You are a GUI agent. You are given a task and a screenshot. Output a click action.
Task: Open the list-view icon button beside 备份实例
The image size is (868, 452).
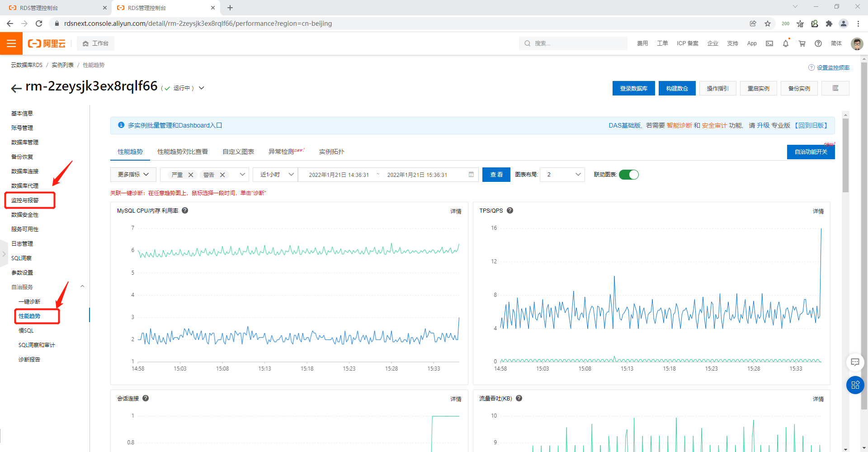tap(835, 88)
